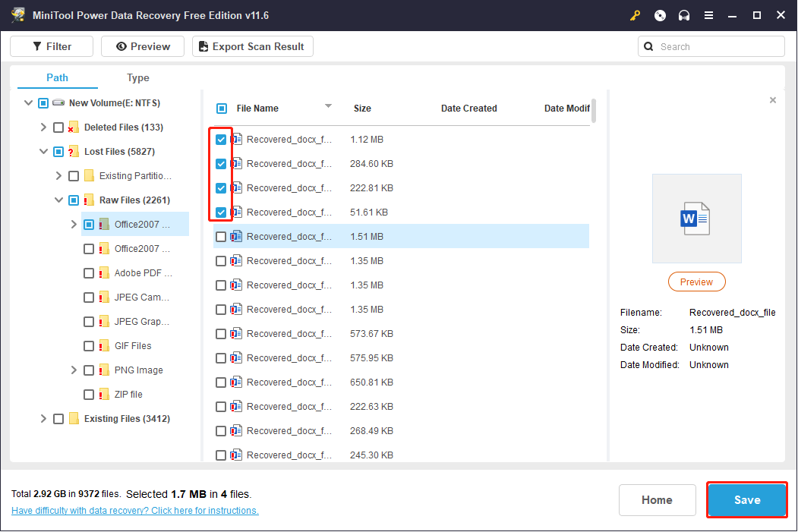Click the MiniTool app logo icon
Viewport: 798px width, 532px height.
[x=18, y=14]
